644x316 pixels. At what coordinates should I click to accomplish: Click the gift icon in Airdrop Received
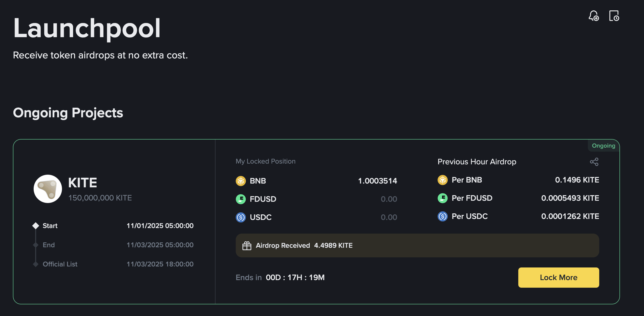tap(247, 246)
